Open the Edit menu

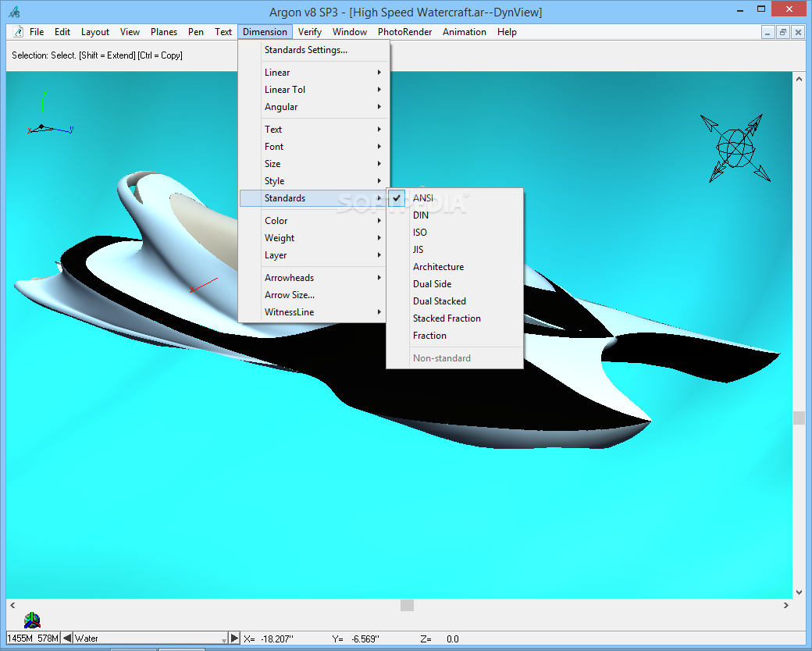point(62,31)
